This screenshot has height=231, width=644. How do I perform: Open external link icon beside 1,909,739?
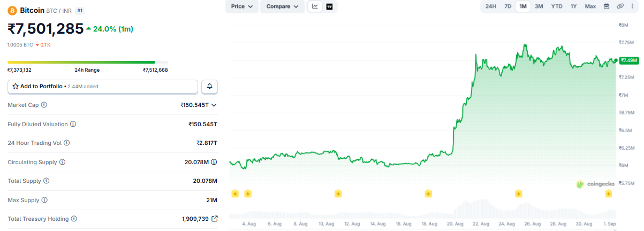(215, 219)
